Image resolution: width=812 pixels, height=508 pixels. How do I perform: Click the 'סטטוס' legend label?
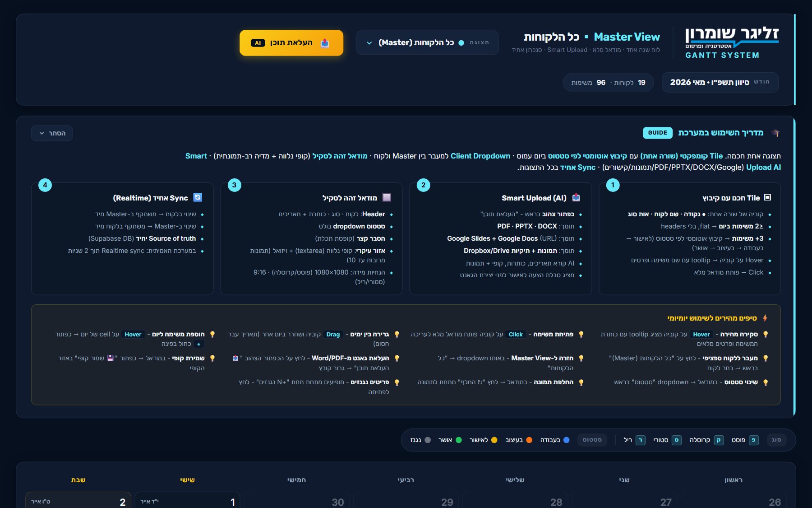point(592,440)
